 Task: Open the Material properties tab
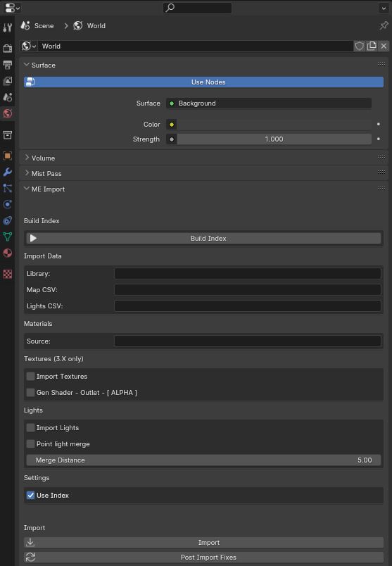click(x=7, y=253)
